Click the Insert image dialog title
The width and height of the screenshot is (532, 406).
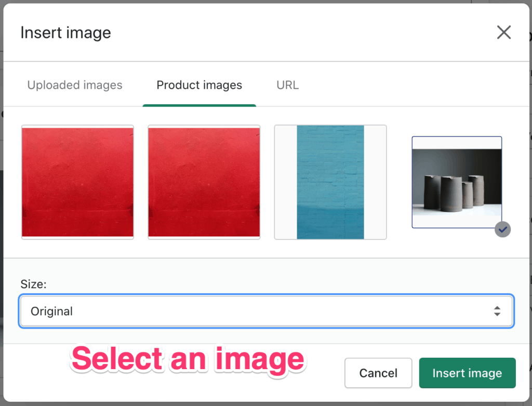tap(65, 32)
